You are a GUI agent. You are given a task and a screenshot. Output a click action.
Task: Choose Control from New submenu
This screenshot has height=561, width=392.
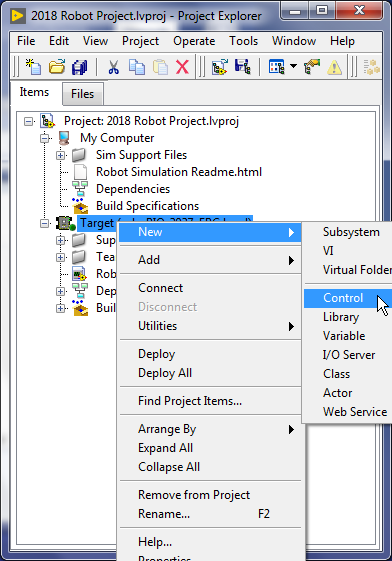click(348, 298)
